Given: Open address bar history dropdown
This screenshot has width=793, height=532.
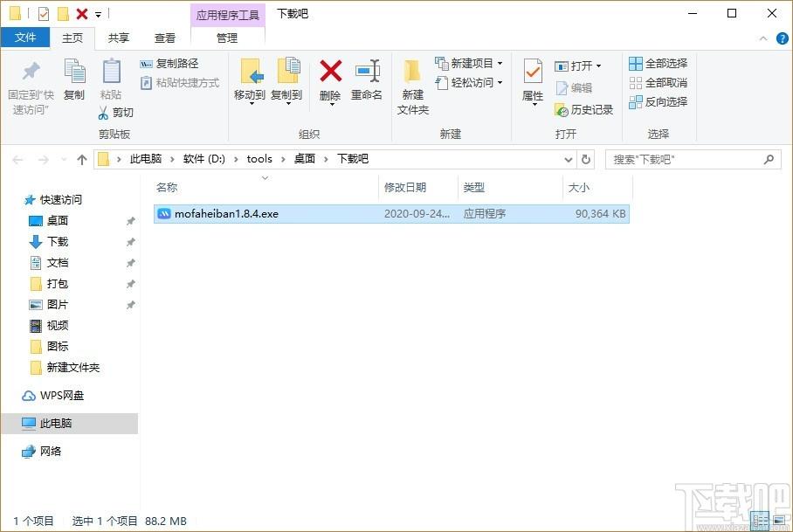Looking at the screenshot, I should (x=568, y=160).
